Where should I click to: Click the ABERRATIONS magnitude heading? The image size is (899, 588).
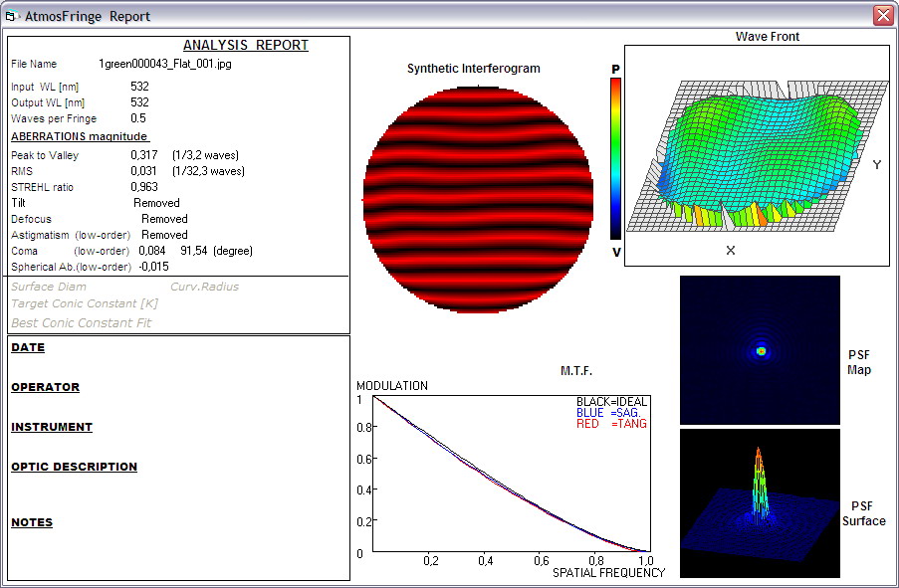[x=80, y=136]
